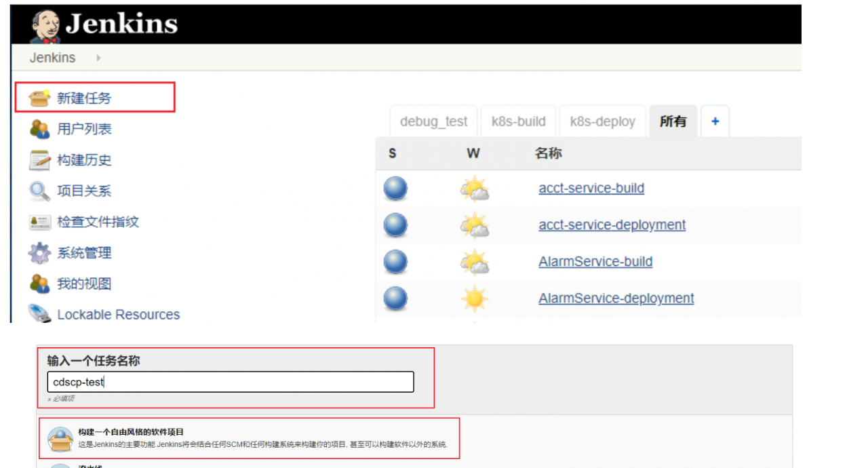Open the 构建历史 link
This screenshot has width=868, height=468.
click(84, 160)
